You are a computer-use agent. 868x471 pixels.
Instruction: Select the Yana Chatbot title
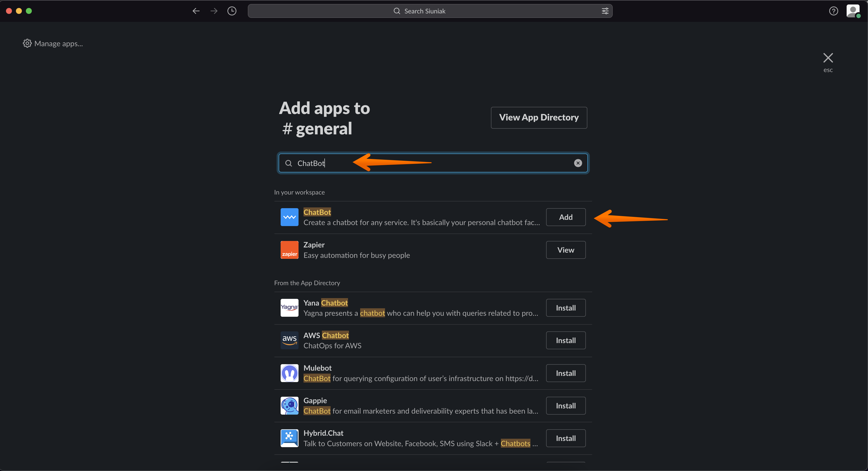tap(326, 303)
